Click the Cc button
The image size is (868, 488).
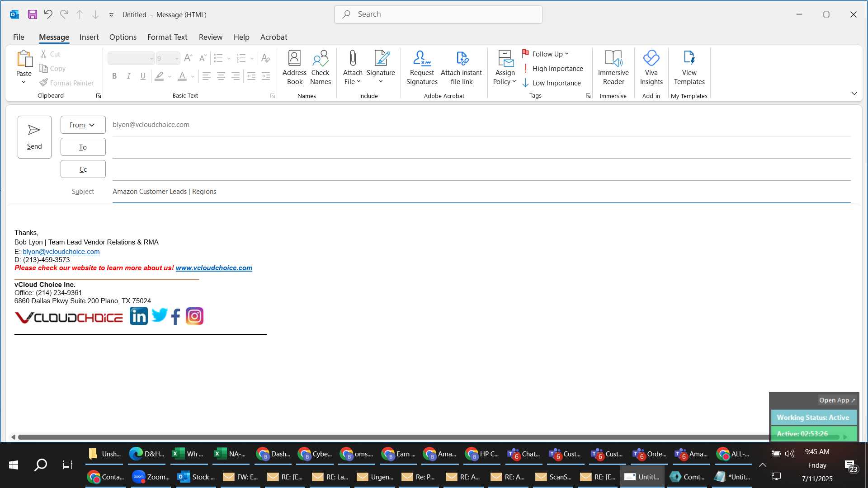click(x=83, y=169)
